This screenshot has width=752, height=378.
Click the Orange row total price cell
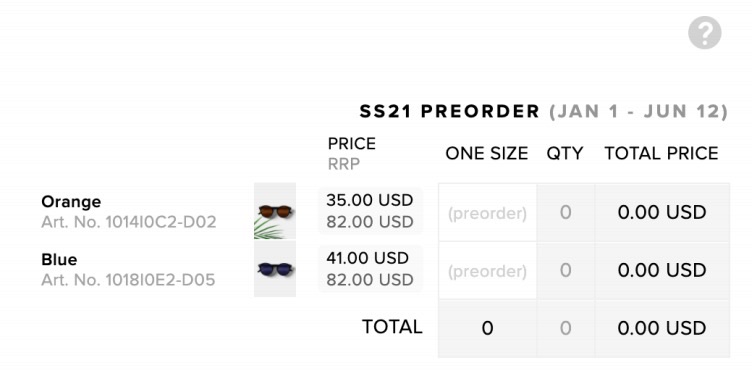click(662, 213)
